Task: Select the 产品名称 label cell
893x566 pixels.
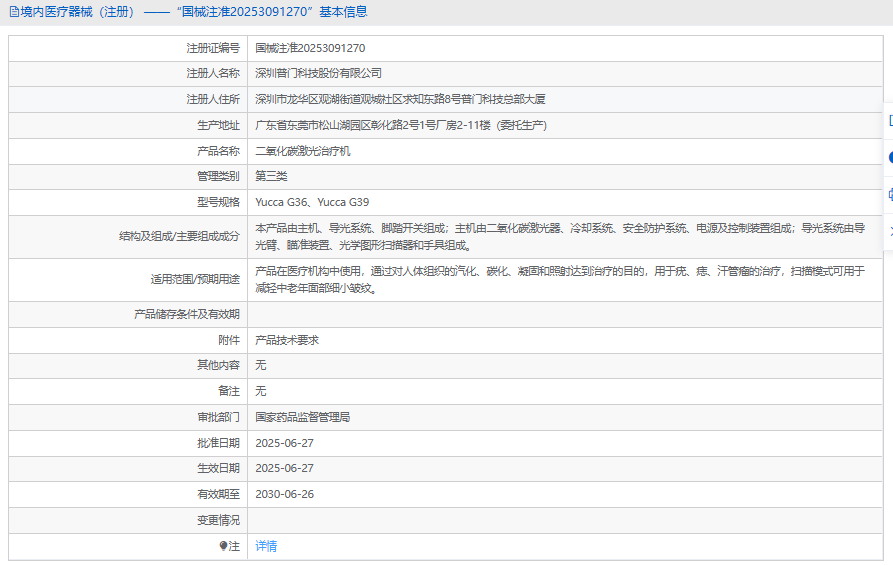Action: point(128,151)
